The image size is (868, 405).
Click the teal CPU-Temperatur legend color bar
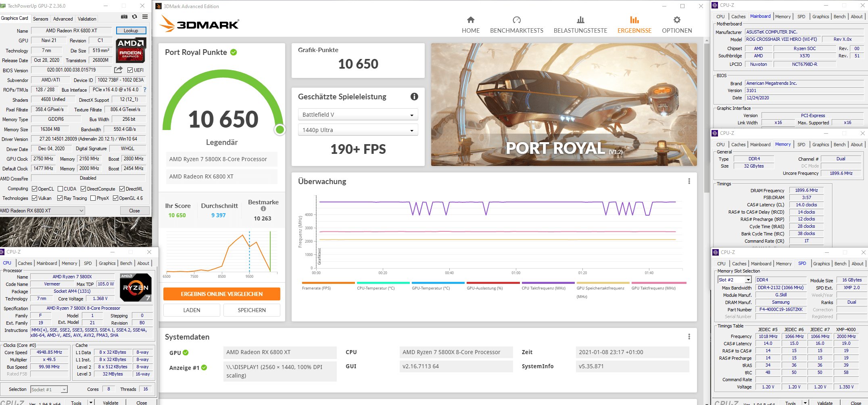383,283
